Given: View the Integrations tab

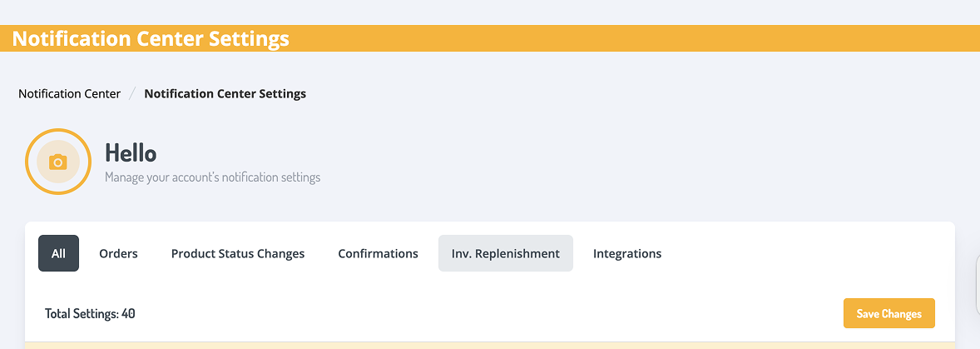Looking at the screenshot, I should point(627,253).
